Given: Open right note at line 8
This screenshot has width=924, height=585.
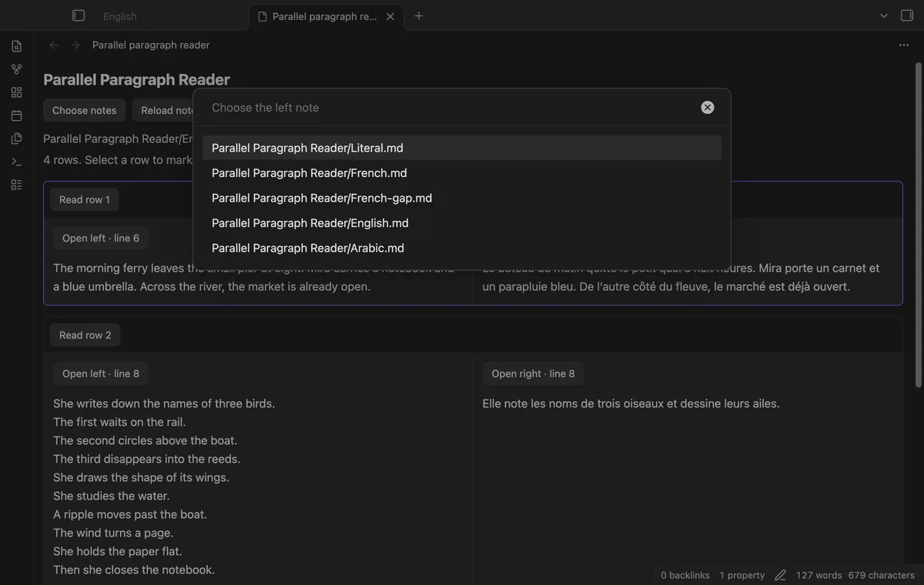Looking at the screenshot, I should click(534, 373).
